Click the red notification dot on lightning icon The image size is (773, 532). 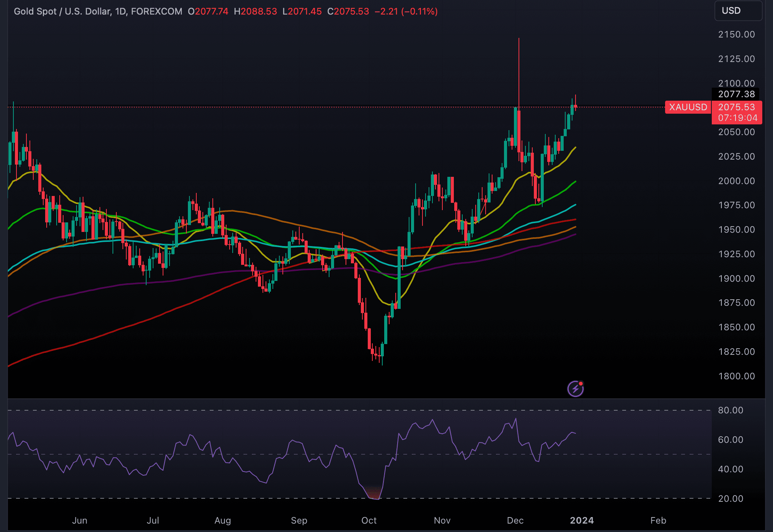point(581,383)
